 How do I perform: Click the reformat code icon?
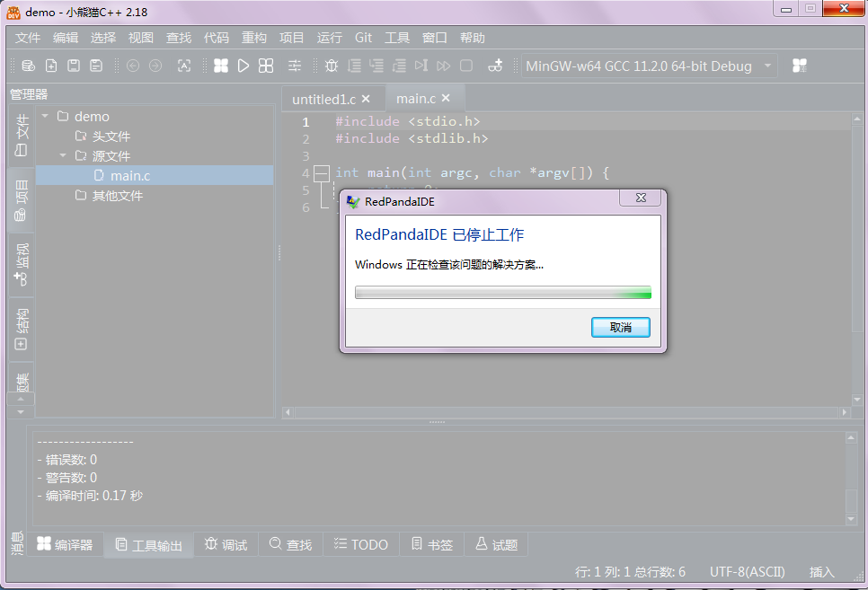tap(184, 66)
